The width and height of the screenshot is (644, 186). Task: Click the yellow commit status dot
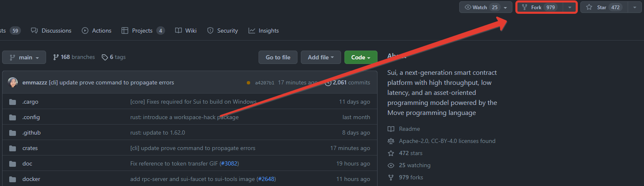(x=249, y=83)
